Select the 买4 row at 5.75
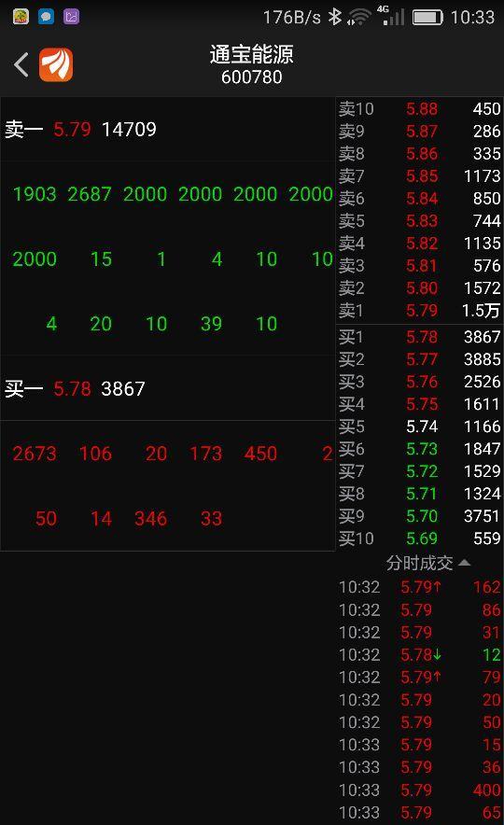504x825 pixels. [419, 404]
